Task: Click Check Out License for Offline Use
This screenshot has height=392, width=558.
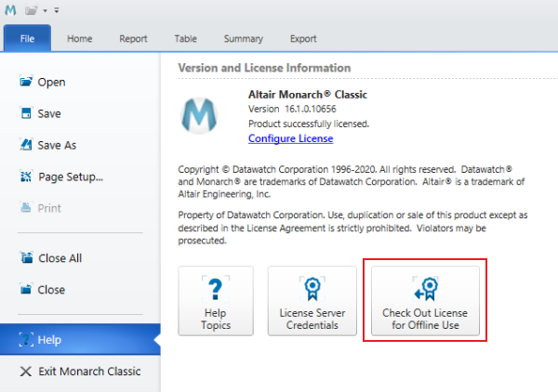Action: point(425,301)
